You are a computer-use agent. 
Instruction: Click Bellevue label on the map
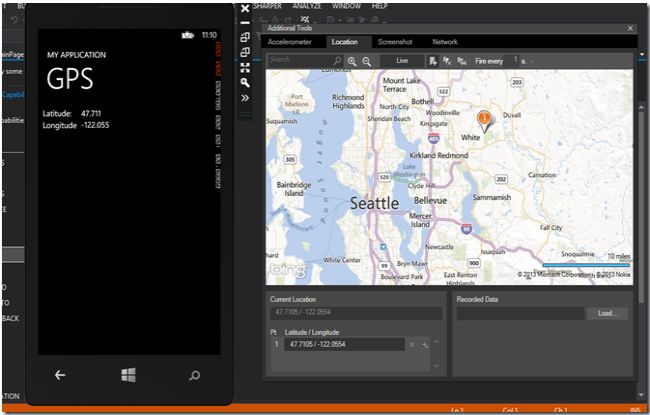tap(430, 201)
